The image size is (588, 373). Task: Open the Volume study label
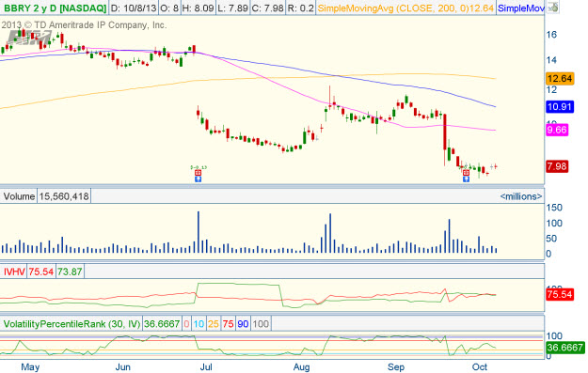point(19,196)
